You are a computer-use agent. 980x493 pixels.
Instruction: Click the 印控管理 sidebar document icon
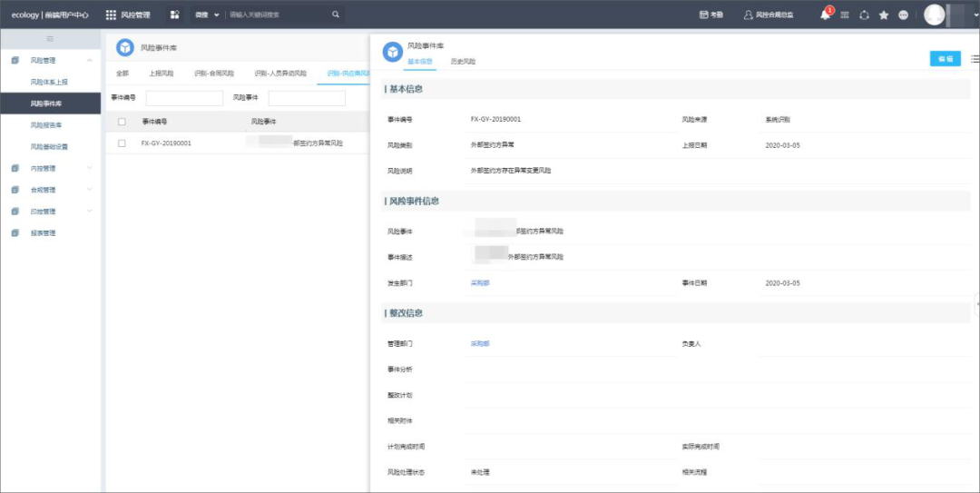click(x=15, y=212)
